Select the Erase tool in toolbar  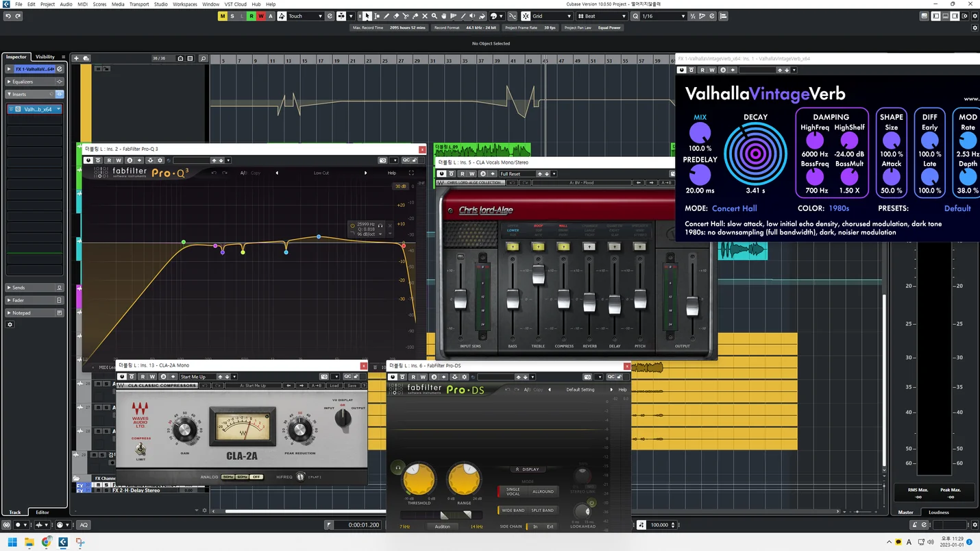coord(396,16)
